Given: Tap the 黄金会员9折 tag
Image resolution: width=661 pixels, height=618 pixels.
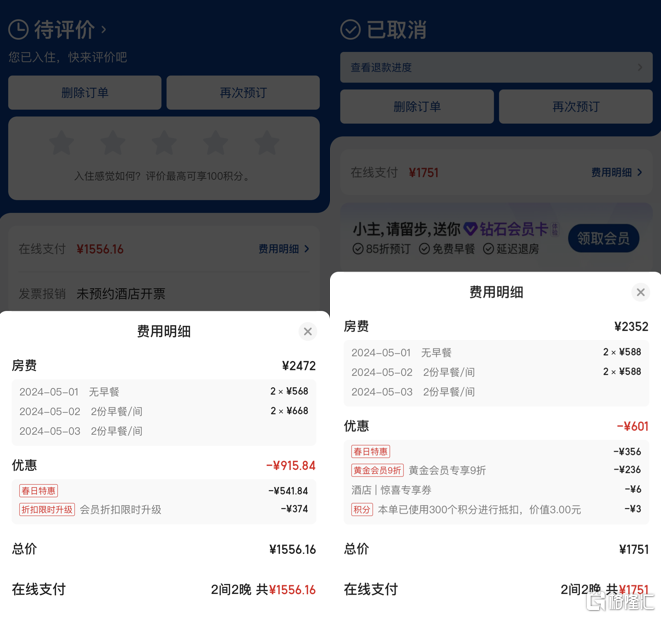Looking at the screenshot, I should (x=377, y=470).
